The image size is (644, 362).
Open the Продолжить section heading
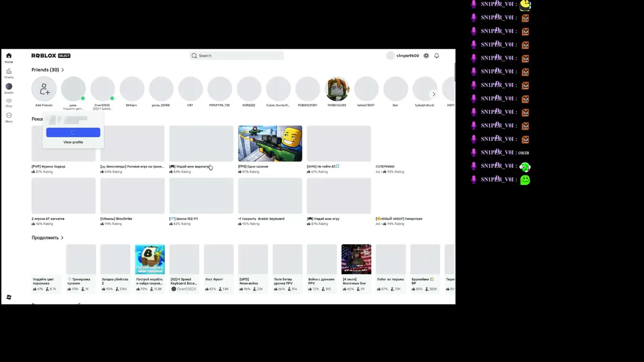pos(45,238)
